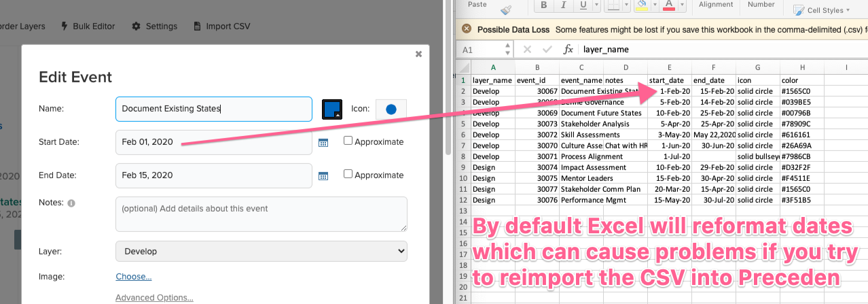Select cell containing May 22,2020
This screenshot has width=868, height=304.
click(x=714, y=135)
